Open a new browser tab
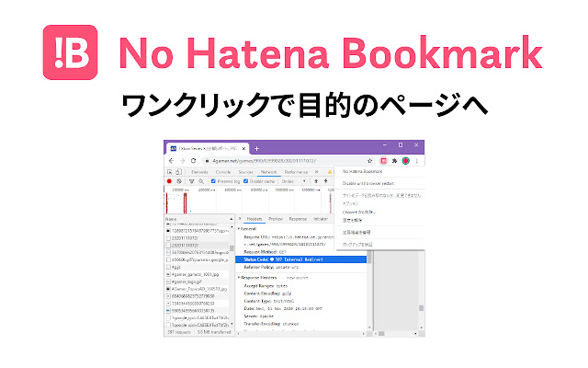Screen dimensions: 588x368 click(x=257, y=149)
